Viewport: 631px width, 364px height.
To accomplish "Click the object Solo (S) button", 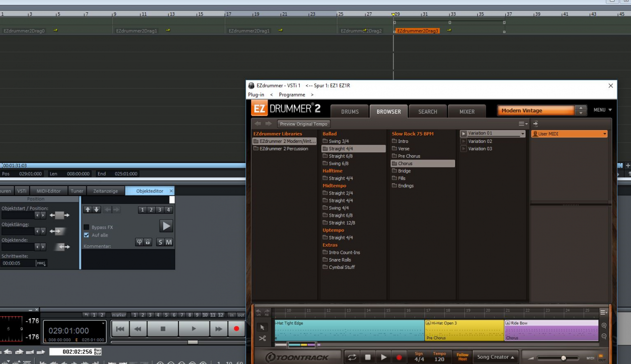I will point(160,242).
